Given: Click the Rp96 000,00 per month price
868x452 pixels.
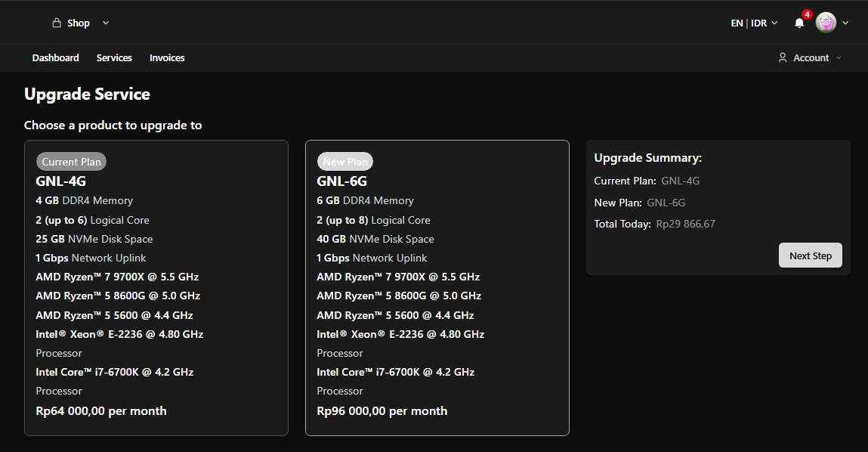Looking at the screenshot, I should (x=381, y=411).
